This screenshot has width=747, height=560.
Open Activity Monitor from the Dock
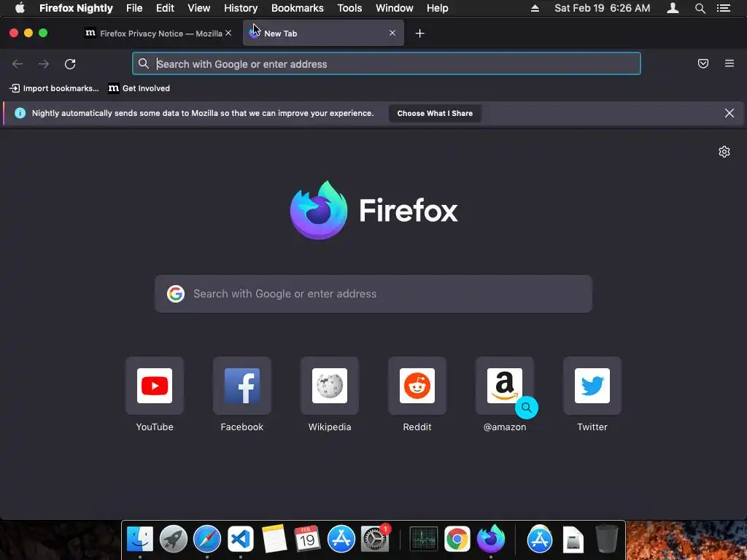(x=424, y=539)
